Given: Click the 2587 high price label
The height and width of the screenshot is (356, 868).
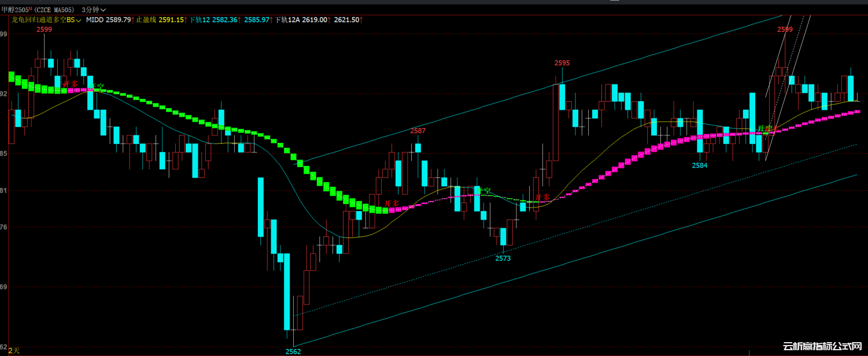Looking at the screenshot, I should pyautogui.click(x=418, y=131).
